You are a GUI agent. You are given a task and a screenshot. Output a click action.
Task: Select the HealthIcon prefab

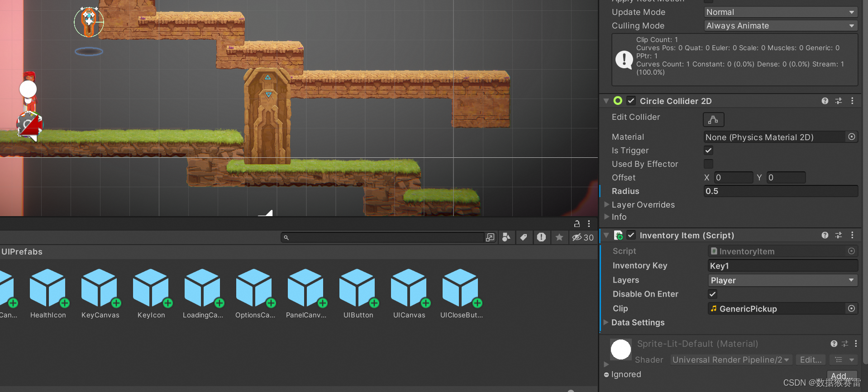[48, 293]
